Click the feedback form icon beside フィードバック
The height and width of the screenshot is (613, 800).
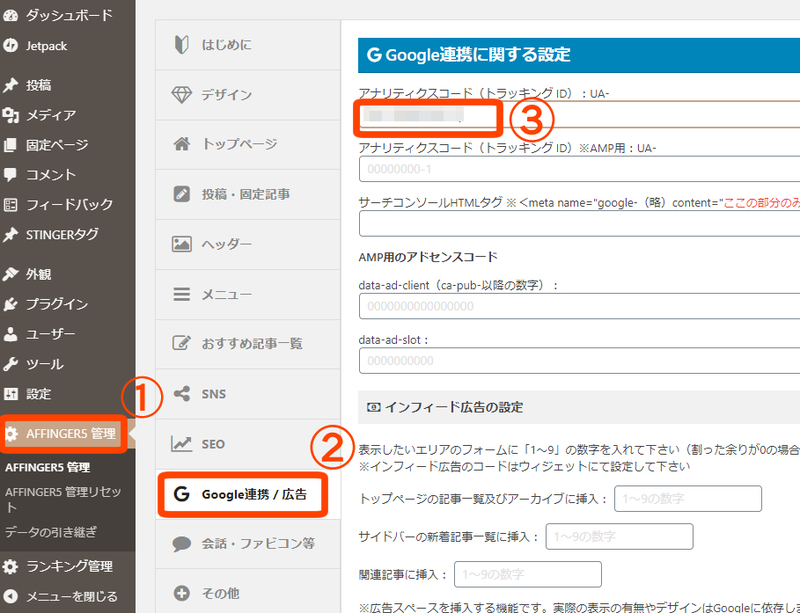point(10,205)
